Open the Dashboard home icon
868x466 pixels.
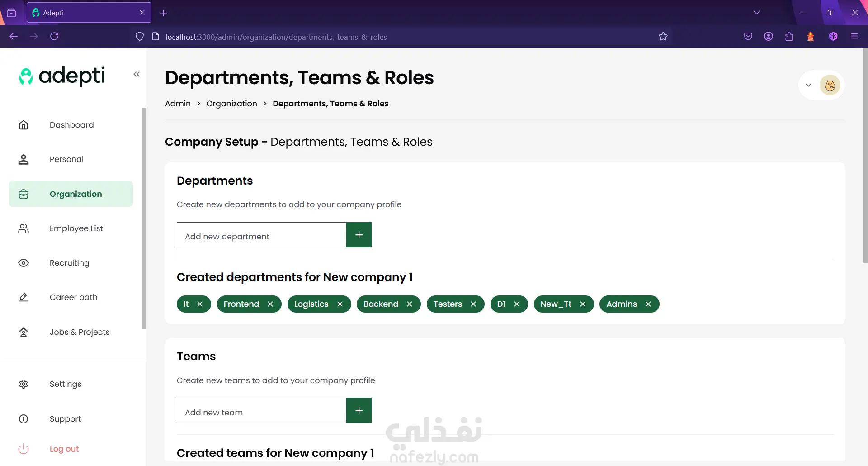(24, 125)
